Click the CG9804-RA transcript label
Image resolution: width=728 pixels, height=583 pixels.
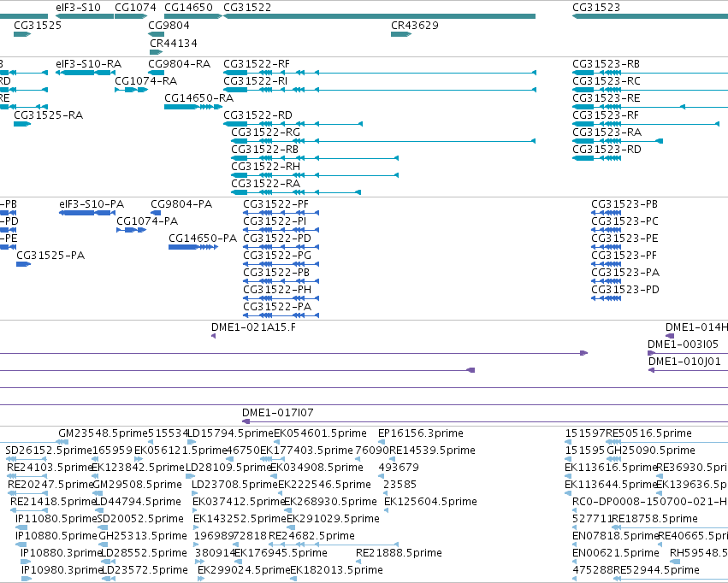click(x=179, y=63)
